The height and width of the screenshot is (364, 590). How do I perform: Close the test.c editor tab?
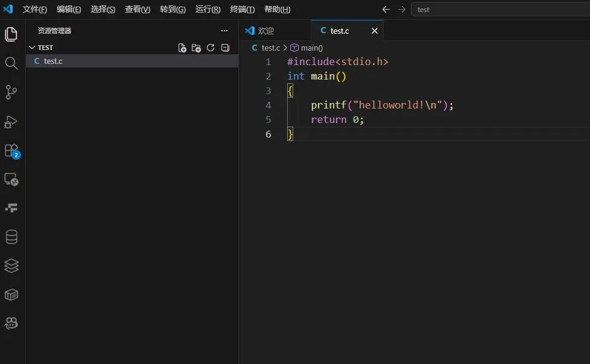375,31
